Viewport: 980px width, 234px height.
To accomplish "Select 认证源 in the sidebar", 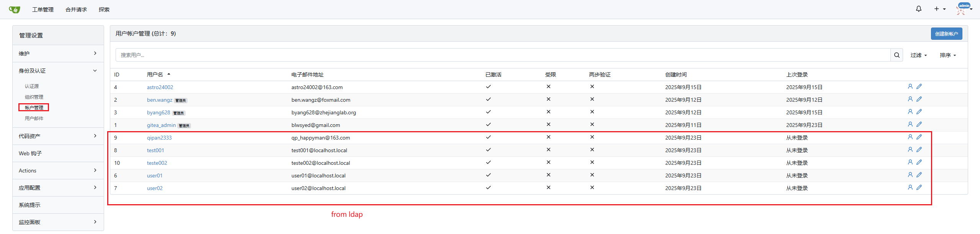I will [x=32, y=86].
